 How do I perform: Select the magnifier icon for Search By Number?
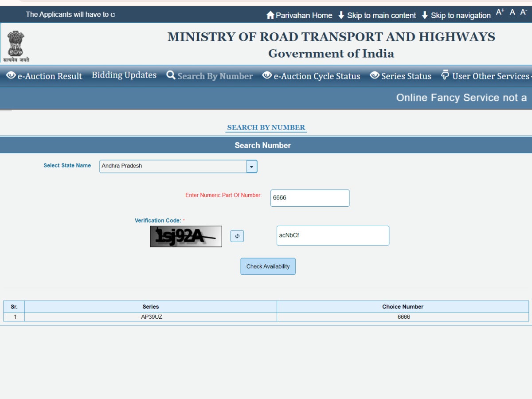pyautogui.click(x=170, y=75)
